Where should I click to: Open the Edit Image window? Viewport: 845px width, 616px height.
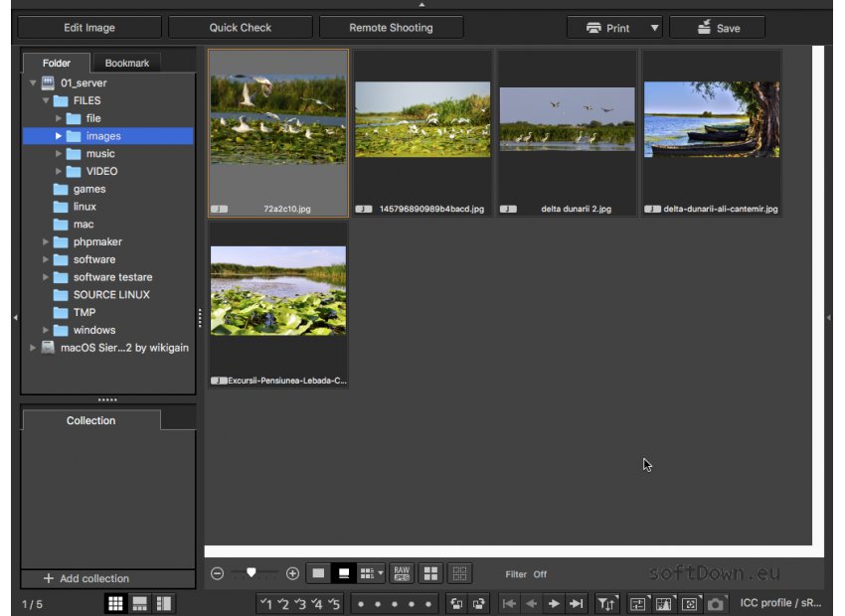[x=89, y=28]
